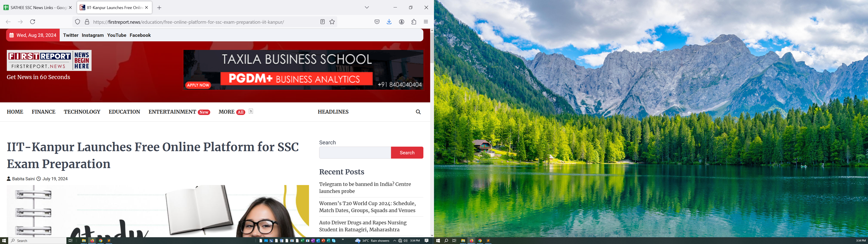Open Reader View in the address bar
The width and height of the screenshot is (868, 244).
click(323, 22)
